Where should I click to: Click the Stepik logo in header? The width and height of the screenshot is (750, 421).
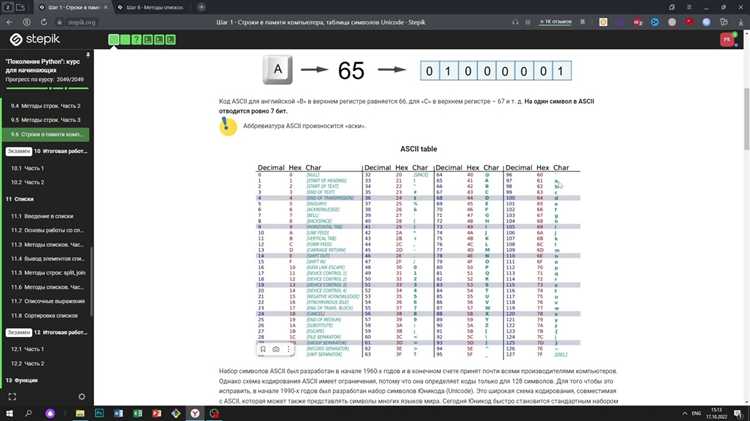(40, 41)
